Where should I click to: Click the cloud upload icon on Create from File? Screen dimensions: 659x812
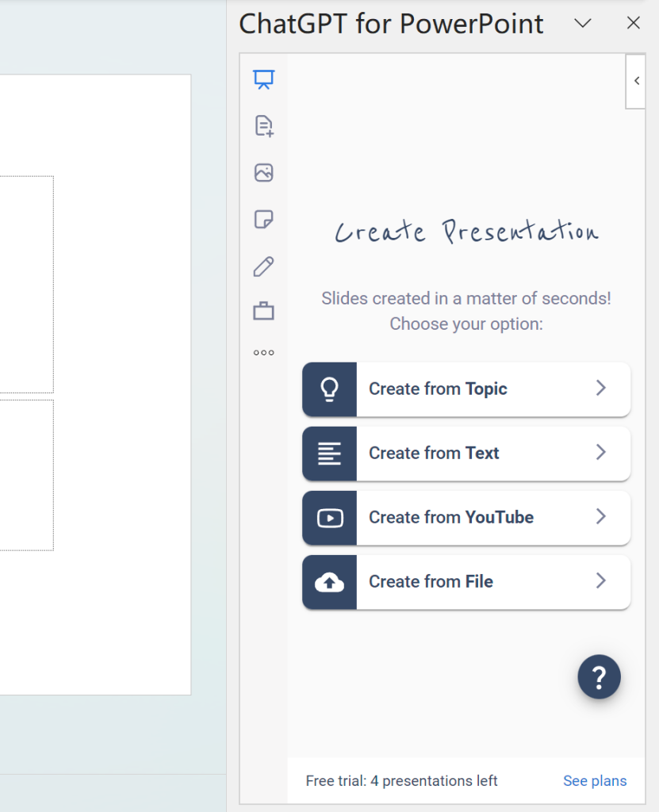tap(330, 582)
